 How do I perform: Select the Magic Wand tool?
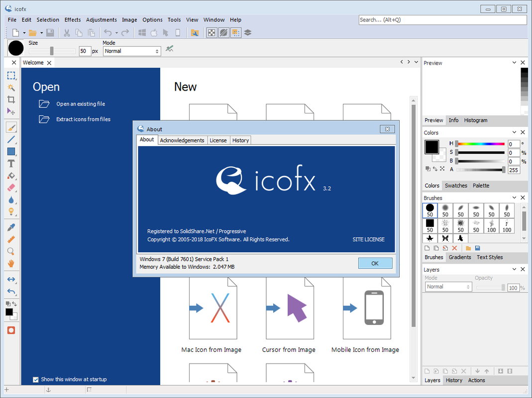[11, 88]
